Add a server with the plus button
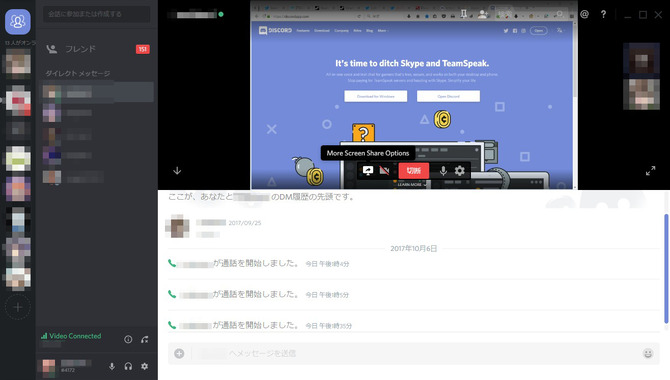The image size is (670, 380). (x=18, y=307)
